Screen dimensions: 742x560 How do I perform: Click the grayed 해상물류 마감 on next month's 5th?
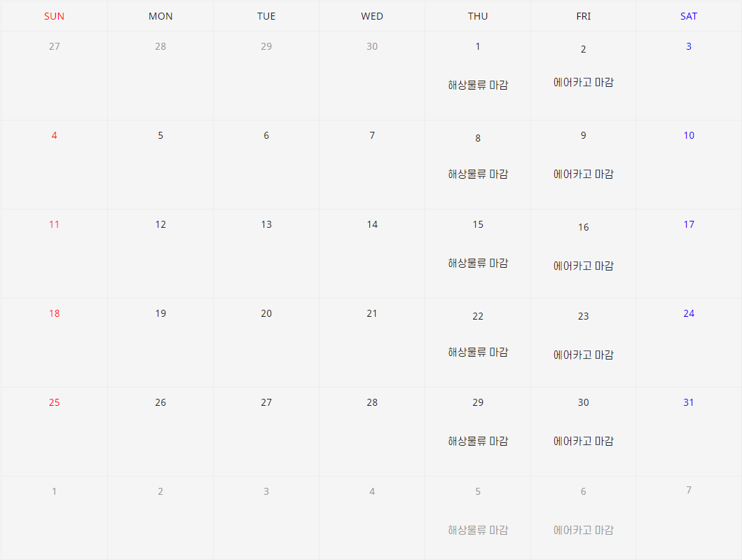point(477,531)
